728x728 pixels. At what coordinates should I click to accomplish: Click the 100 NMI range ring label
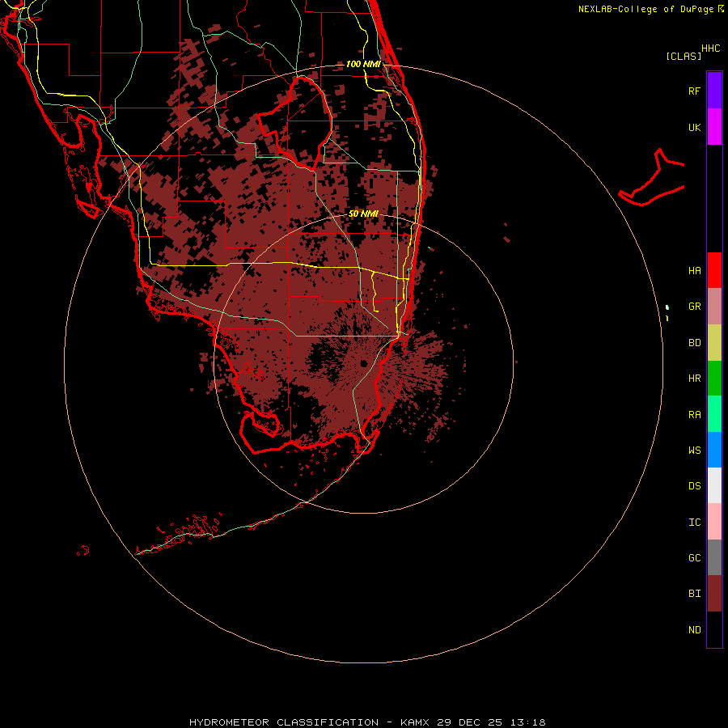pos(363,64)
